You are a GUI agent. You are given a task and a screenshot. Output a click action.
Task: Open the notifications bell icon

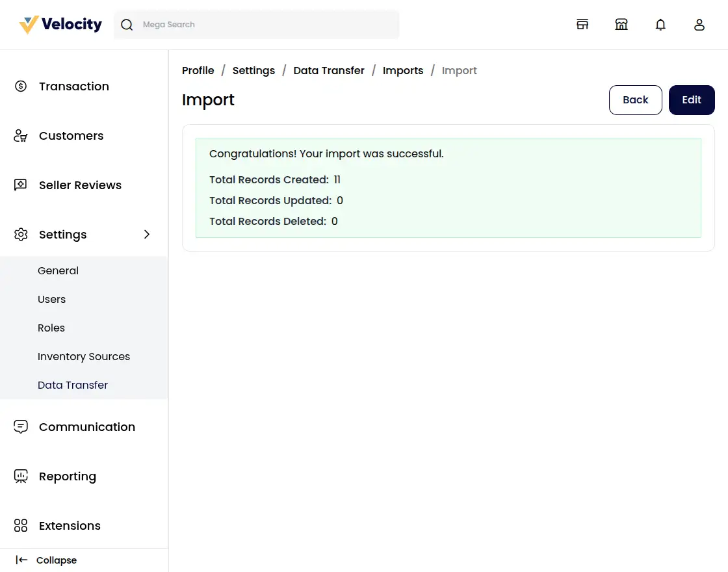pyautogui.click(x=660, y=25)
